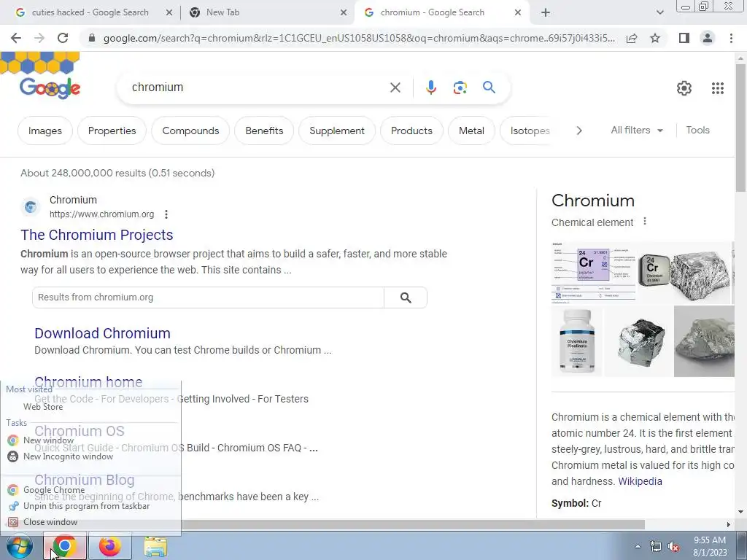Screen dimensions: 747x560
Task: Click the address bar URL
Action: [x=359, y=38]
